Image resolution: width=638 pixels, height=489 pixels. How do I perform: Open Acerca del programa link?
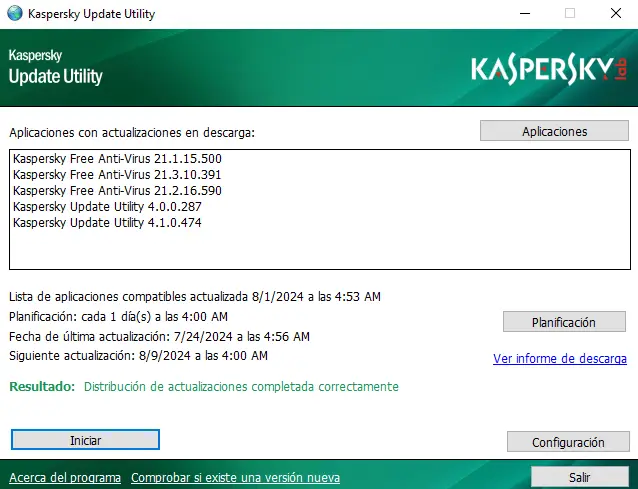point(65,478)
